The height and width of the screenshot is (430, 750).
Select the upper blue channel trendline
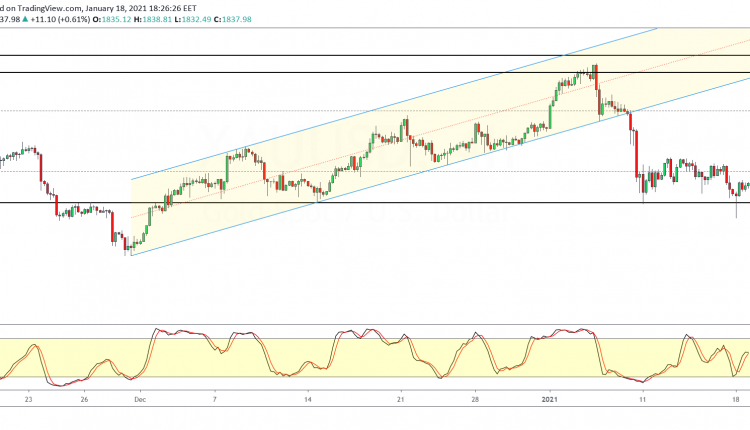(400, 101)
